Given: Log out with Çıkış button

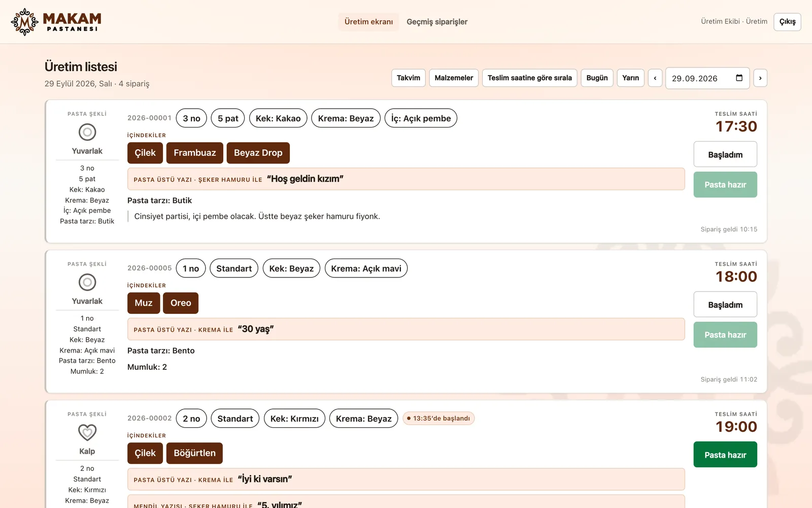Looking at the screenshot, I should coord(787,22).
